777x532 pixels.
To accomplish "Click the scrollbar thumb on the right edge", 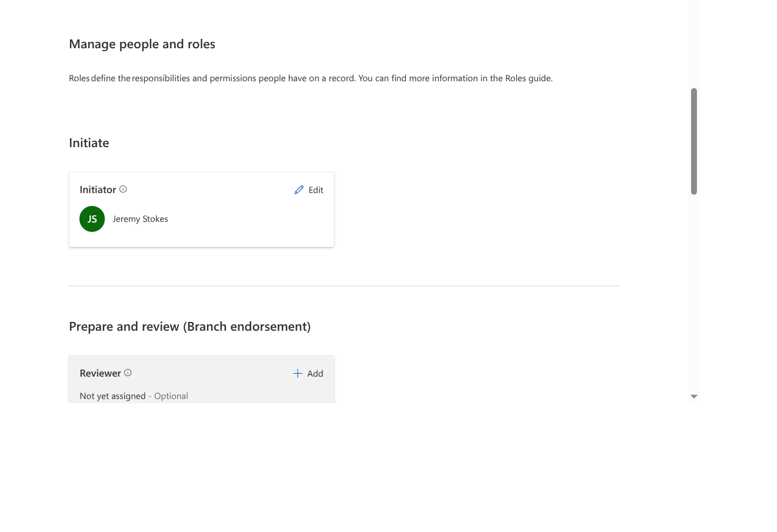I will coord(694,141).
